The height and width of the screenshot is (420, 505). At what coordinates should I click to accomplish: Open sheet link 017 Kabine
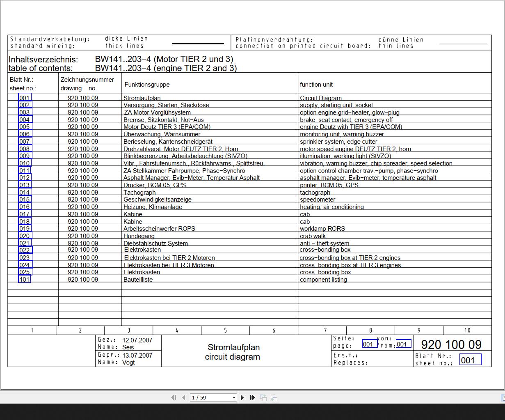(25, 214)
